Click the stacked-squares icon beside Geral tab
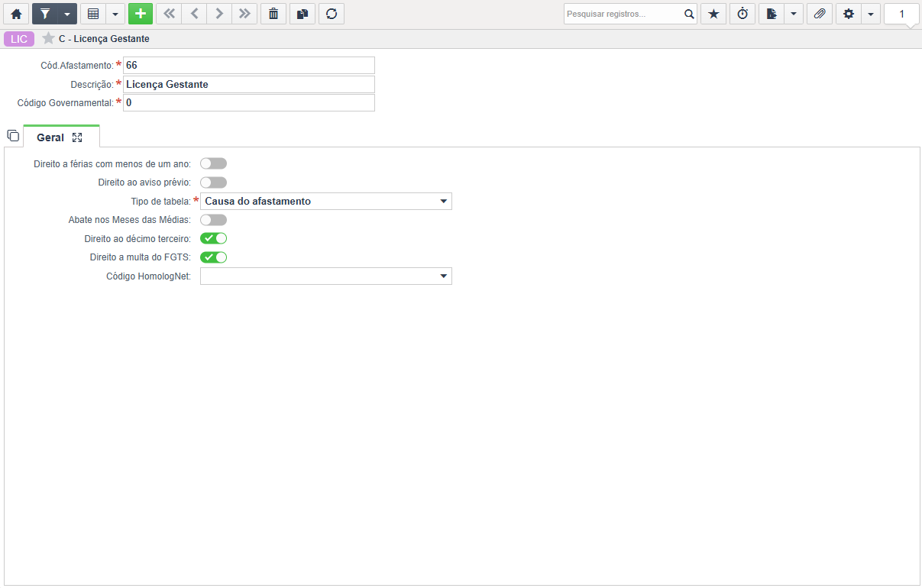Viewport: 922px width, 588px height. (13, 136)
